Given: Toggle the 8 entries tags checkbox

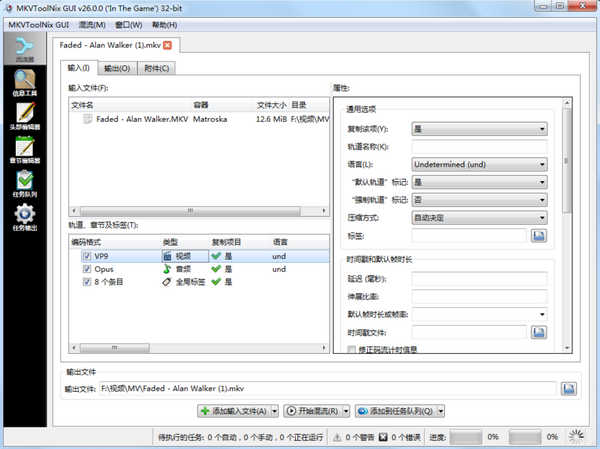Looking at the screenshot, I should [87, 282].
